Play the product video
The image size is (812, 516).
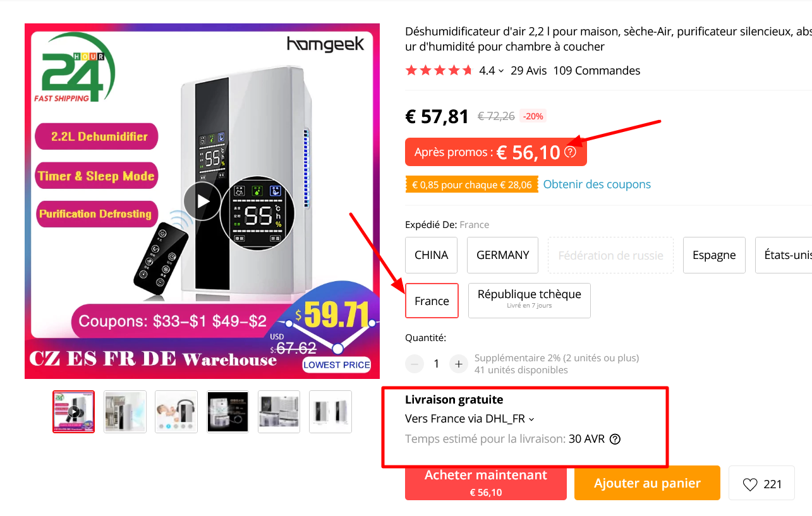(202, 201)
